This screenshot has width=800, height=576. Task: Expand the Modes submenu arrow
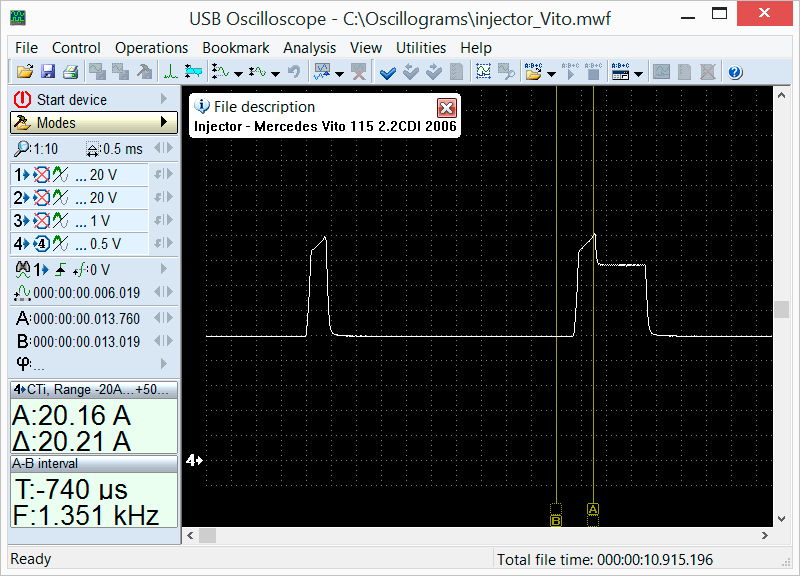pos(163,122)
